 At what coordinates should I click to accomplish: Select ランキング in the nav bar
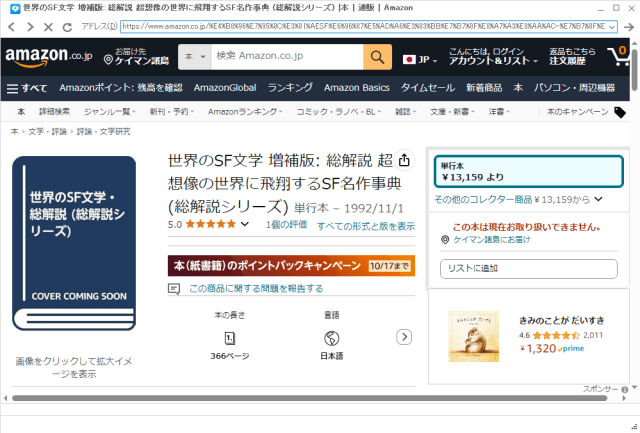(x=290, y=88)
